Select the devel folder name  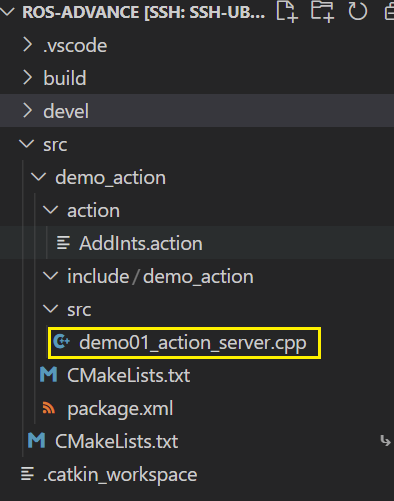(x=66, y=111)
